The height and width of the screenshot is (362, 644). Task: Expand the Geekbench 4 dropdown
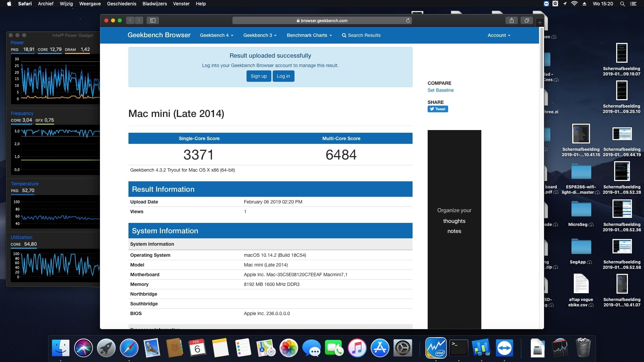click(x=216, y=35)
